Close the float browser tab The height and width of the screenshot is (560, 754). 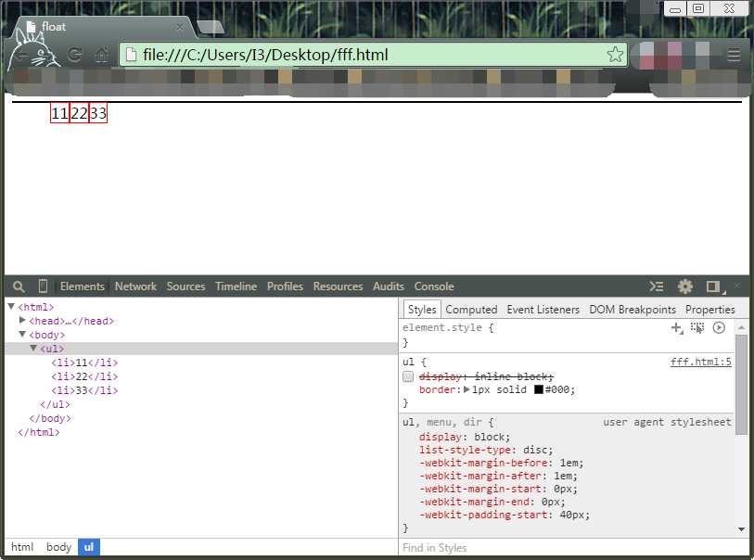179,27
